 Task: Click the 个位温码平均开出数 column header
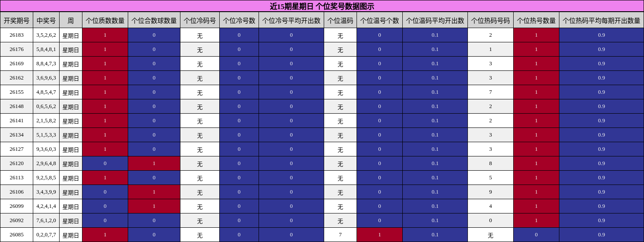(435, 20)
